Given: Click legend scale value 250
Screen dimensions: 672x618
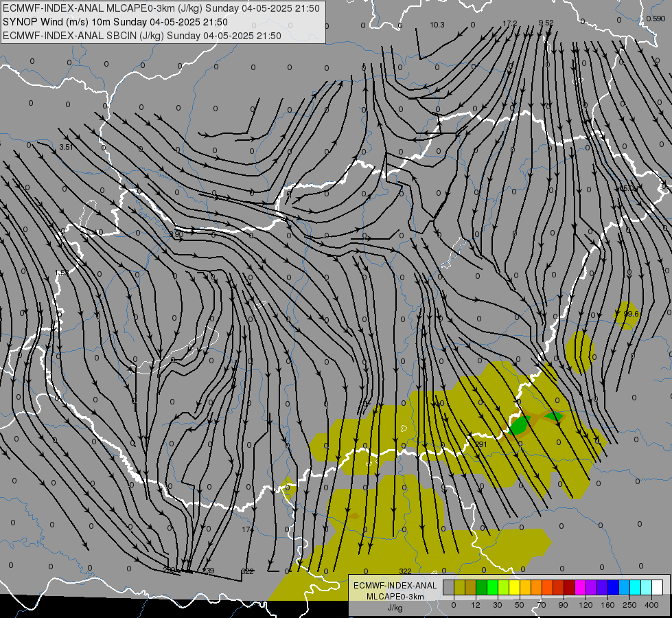Looking at the screenshot, I should coord(629,605).
